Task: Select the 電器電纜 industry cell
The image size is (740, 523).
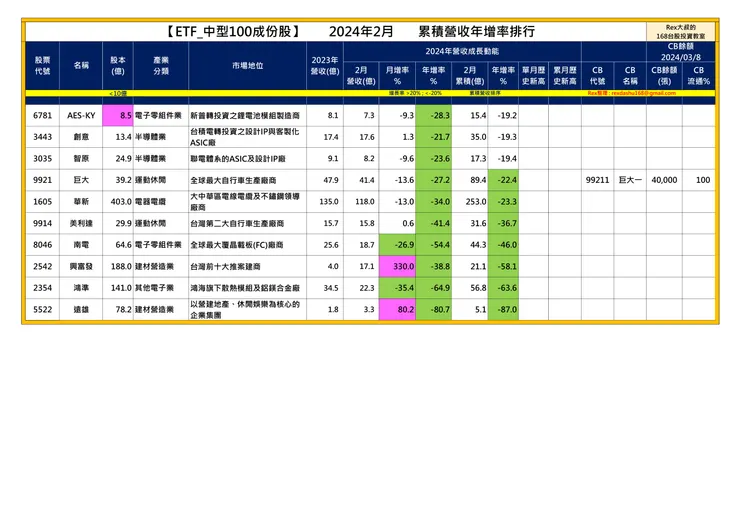Action: click(161, 202)
